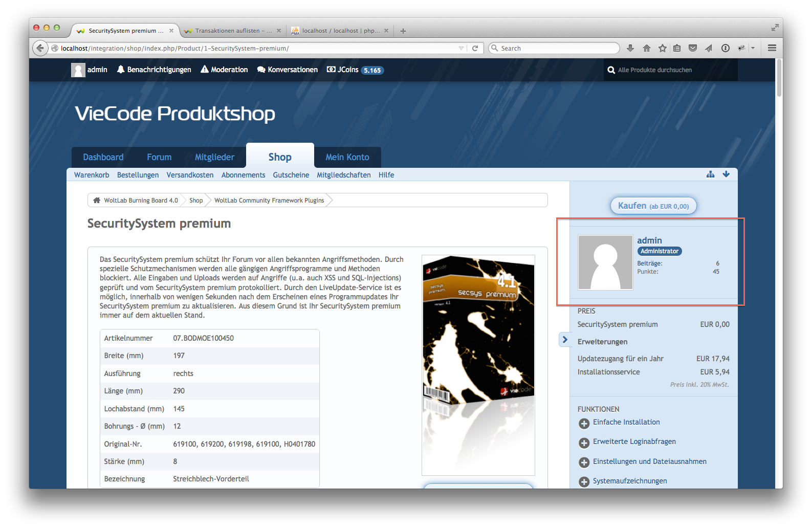Expand Einstellungen und Dateiausnahmen

(x=584, y=462)
